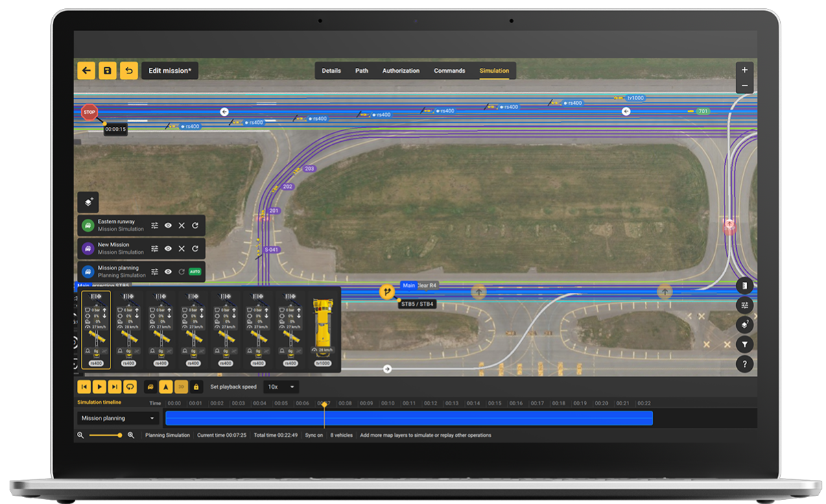
Task: Remove the Eastern runway simulation layer
Action: [x=182, y=226]
